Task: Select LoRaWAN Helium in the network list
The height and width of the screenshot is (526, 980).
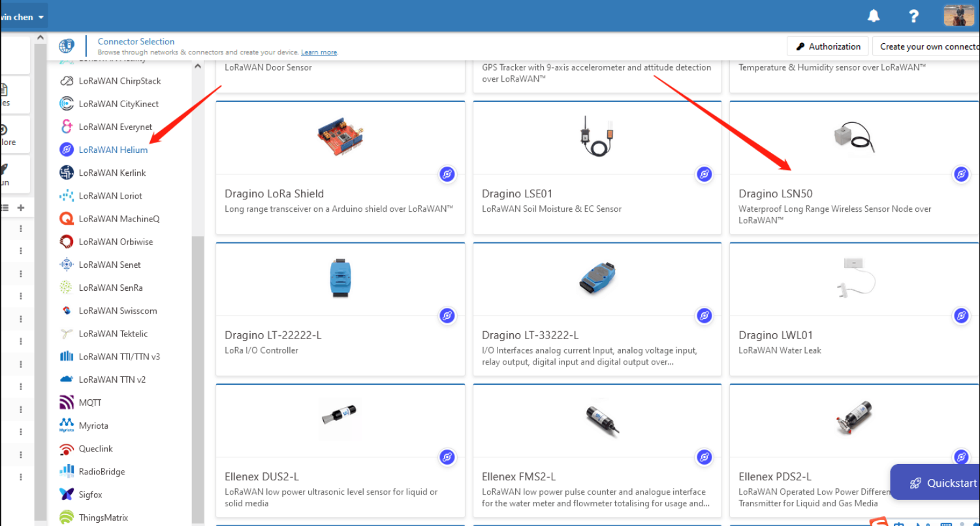Action: (113, 150)
